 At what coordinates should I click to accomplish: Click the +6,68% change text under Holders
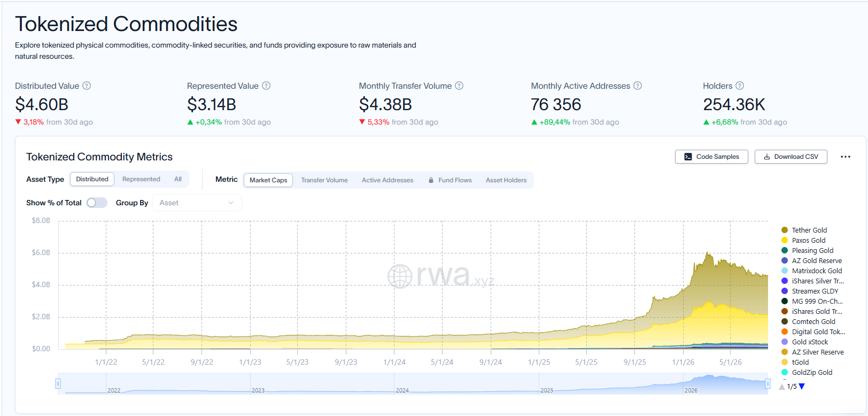click(x=725, y=122)
